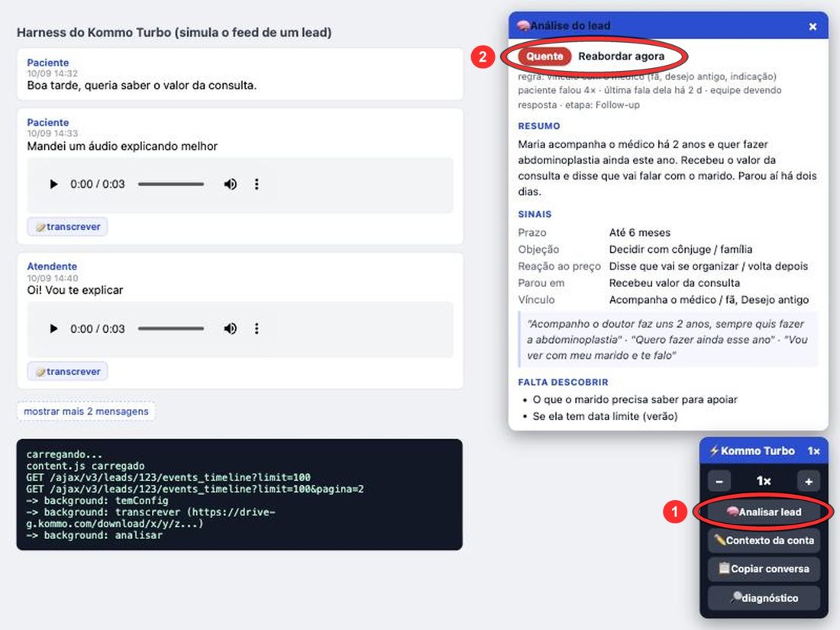Viewport: 840px width, 630px height.
Task: Mute the Paciente audio player volume
Action: [231, 184]
